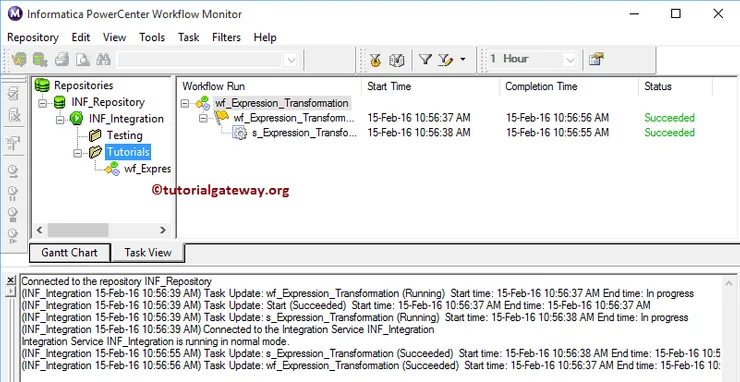Click the Tutorials open folder icon
This screenshot has height=382, width=740.
point(95,152)
